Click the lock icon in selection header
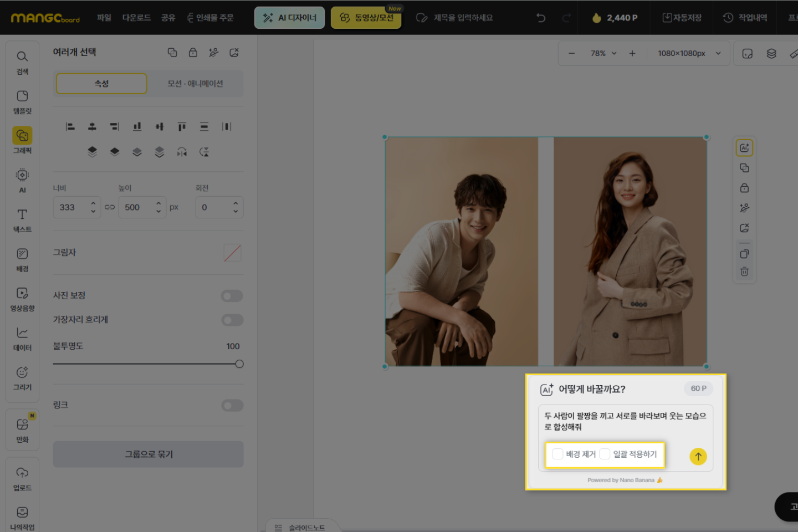The image size is (798, 532). pos(193,52)
